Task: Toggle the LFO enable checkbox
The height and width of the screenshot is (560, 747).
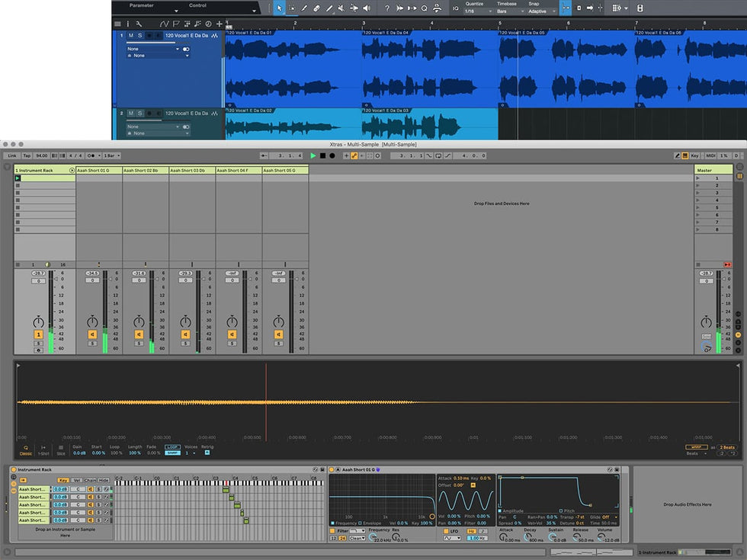Action: [446, 530]
